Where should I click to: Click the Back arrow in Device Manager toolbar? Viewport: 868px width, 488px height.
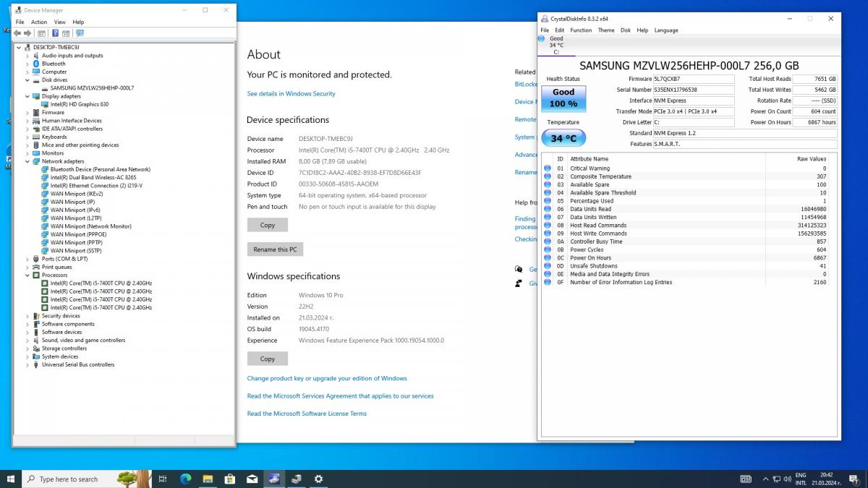point(18,33)
